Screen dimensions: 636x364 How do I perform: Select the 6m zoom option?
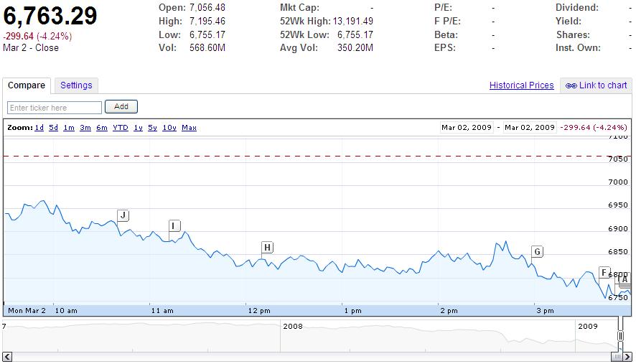click(x=101, y=128)
